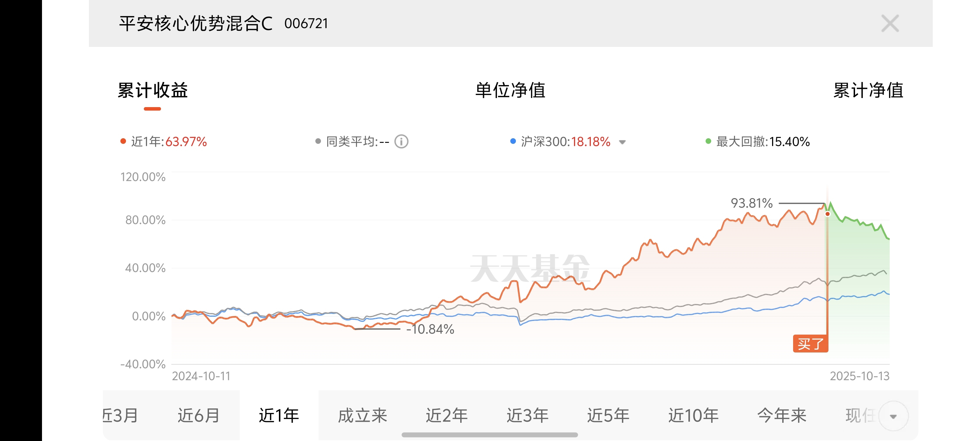Viewport: 980px width, 441px height.
Task: Select the 近6月 time range
Action: click(x=198, y=415)
